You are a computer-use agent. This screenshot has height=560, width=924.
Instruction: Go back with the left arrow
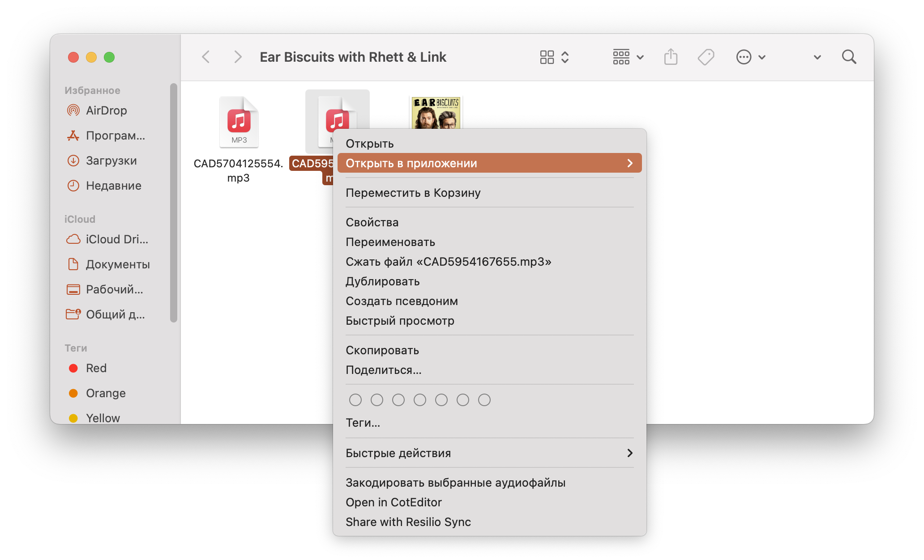[x=206, y=57]
